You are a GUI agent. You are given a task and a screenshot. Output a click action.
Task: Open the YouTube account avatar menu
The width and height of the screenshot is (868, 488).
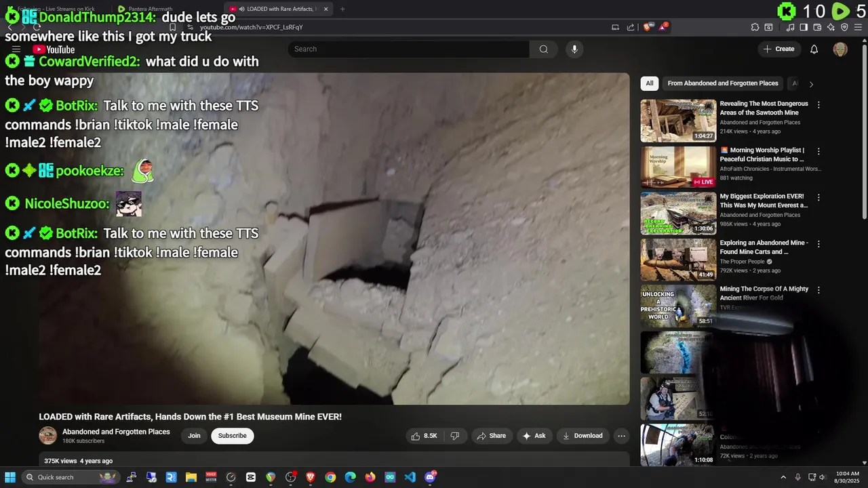point(840,49)
